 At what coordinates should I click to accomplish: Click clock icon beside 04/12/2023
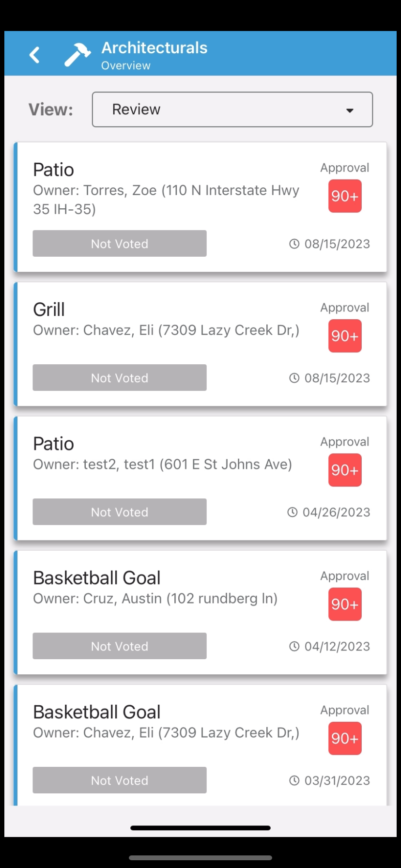point(294,646)
